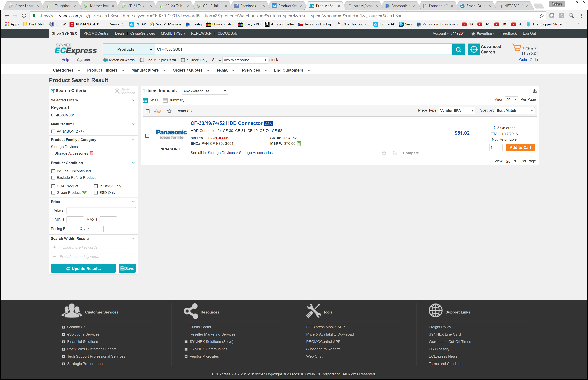The width and height of the screenshot is (588, 380).
Task: Check Exclude Refurb Product
Action: tap(53, 178)
